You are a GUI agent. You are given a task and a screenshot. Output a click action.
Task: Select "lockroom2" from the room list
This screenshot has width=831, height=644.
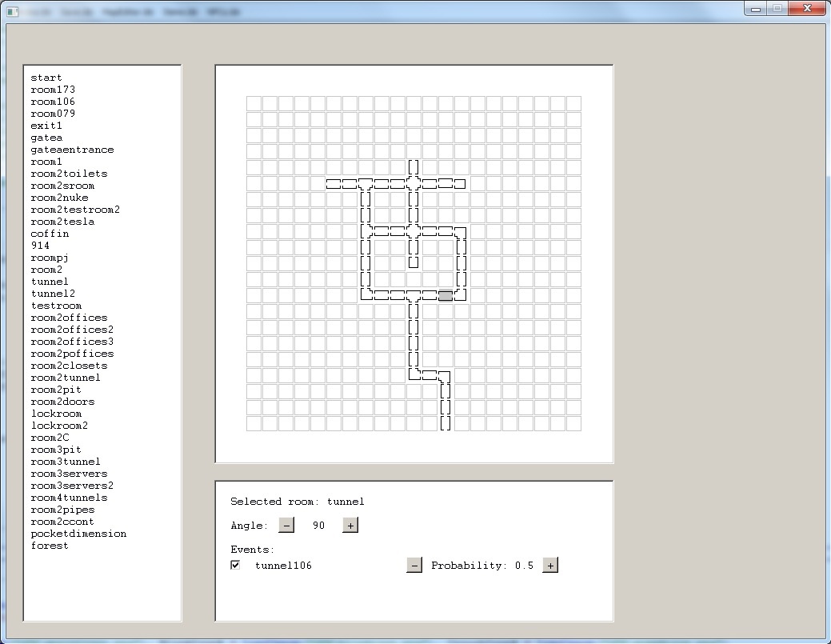(59, 426)
